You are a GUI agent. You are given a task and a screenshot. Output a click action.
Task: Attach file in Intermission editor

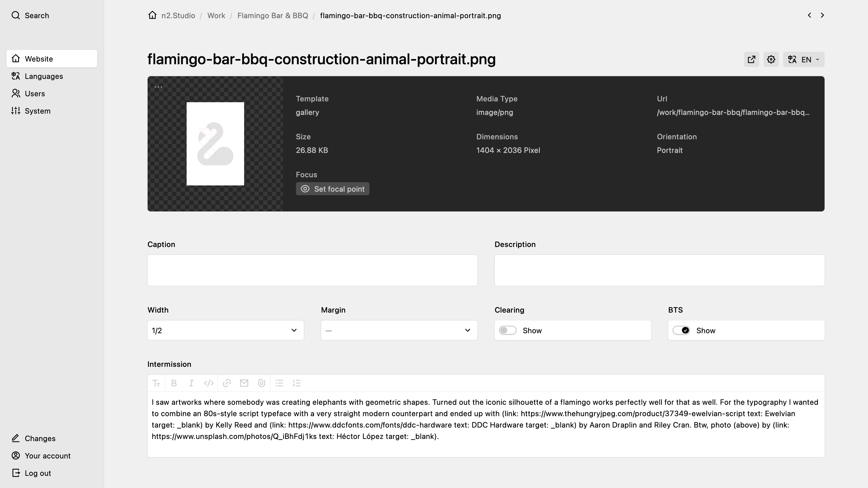point(261,383)
